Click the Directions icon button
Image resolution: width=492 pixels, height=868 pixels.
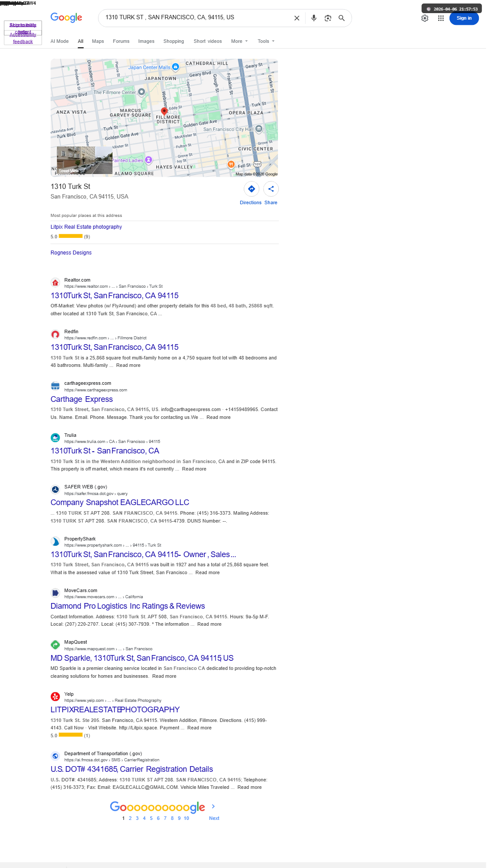coord(252,189)
